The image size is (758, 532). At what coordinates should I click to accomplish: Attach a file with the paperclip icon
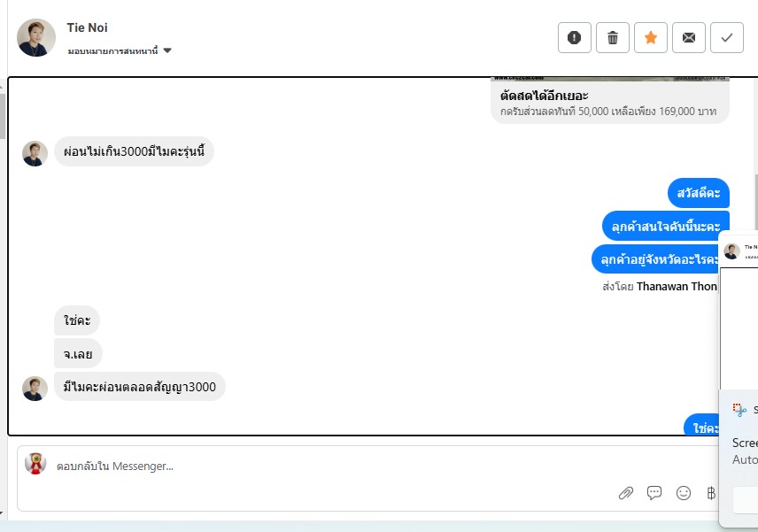pos(626,493)
